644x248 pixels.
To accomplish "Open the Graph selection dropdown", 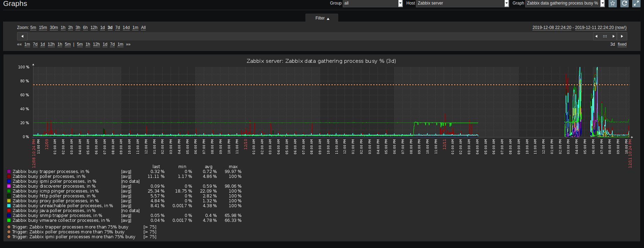I will click(565, 3).
